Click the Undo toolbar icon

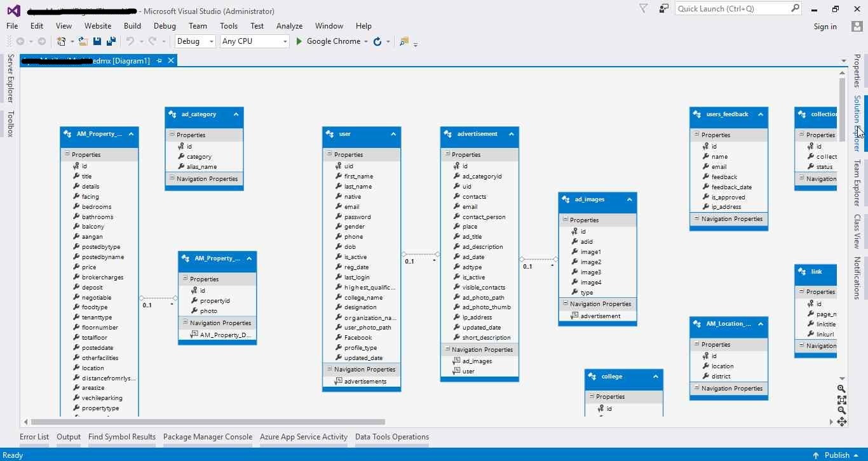click(x=130, y=41)
